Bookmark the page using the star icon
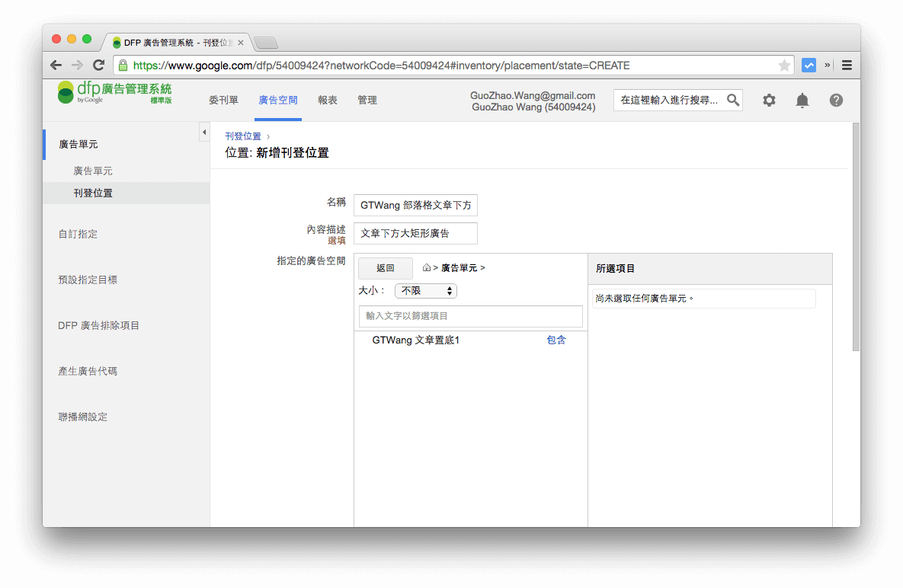 pos(785,65)
